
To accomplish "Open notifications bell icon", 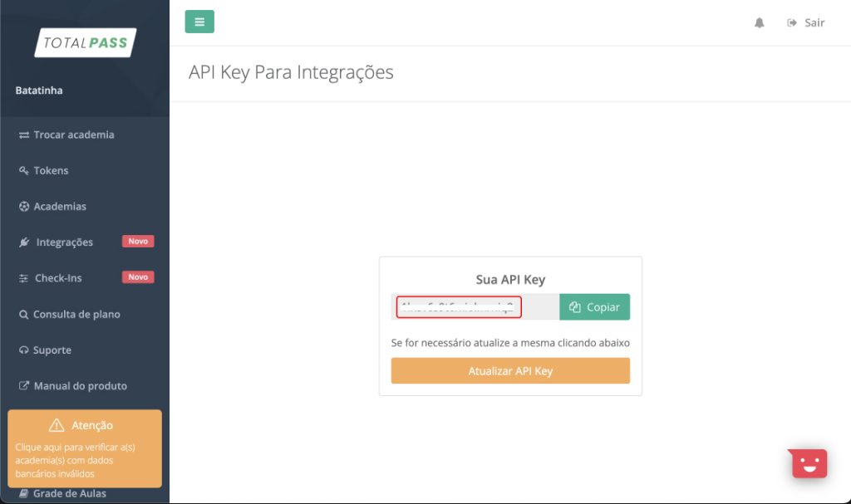I will 760,22.
